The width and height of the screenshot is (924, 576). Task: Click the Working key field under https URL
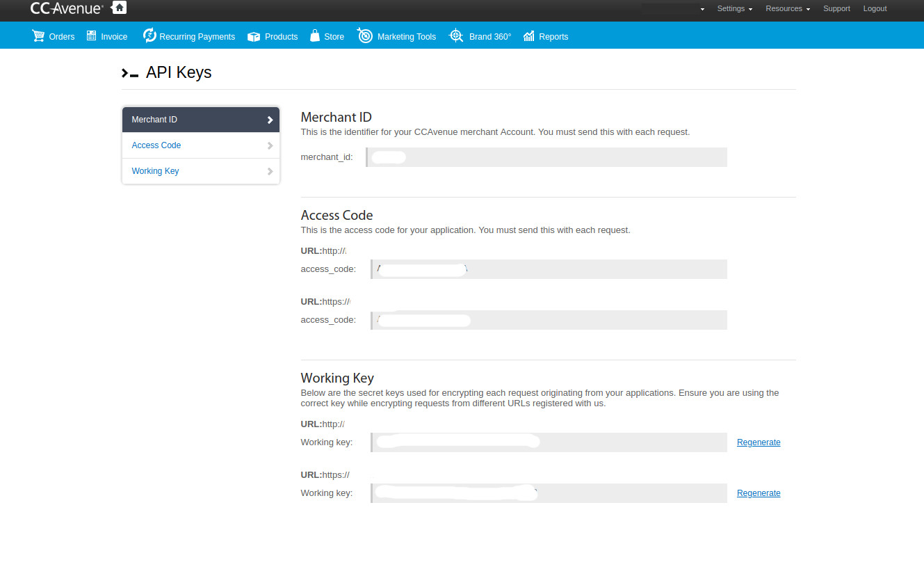pyautogui.click(x=549, y=493)
